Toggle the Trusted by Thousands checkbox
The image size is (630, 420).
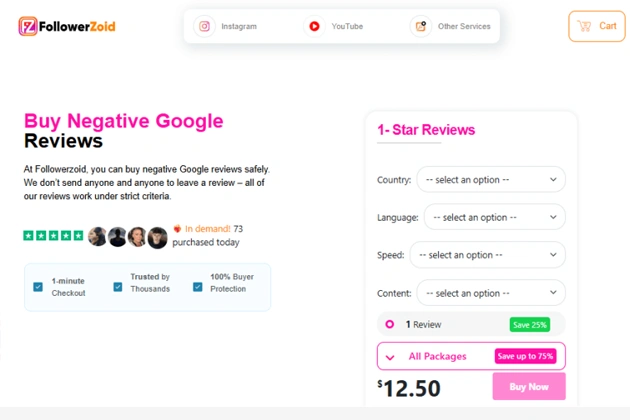pyautogui.click(x=118, y=287)
